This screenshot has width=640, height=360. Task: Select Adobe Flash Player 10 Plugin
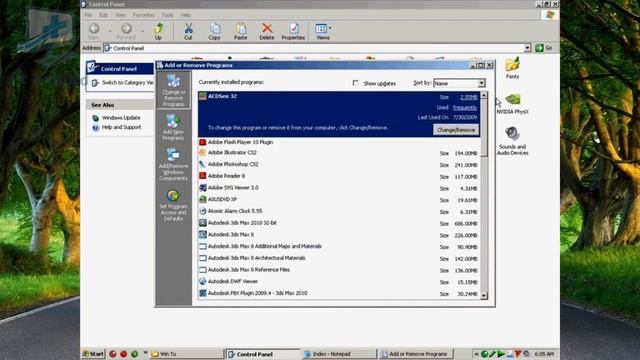339,142
